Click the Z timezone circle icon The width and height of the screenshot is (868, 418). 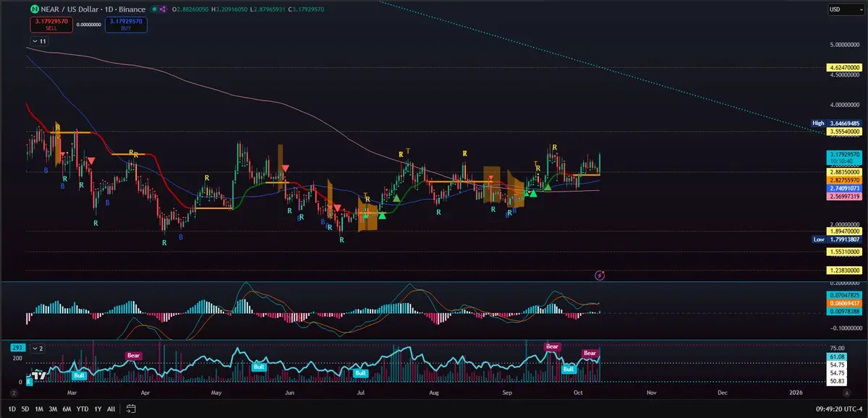coord(13,392)
